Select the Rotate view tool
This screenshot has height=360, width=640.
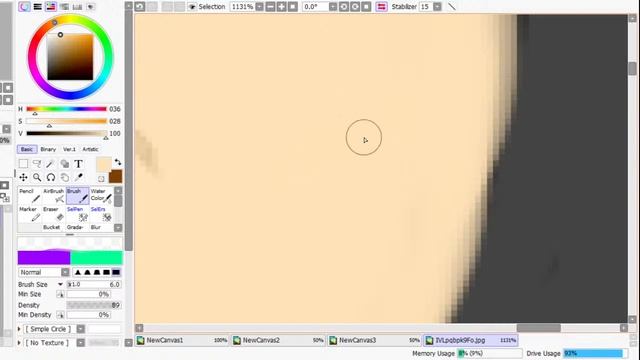point(51,177)
